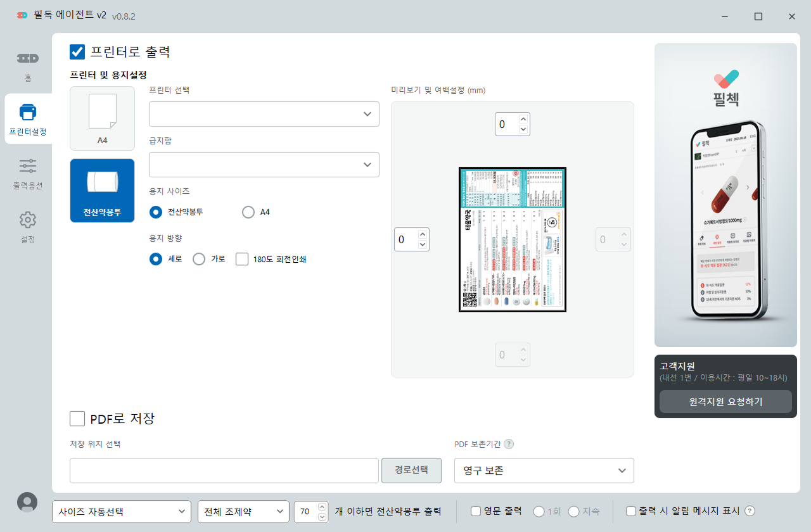Screen dimensions: 811x532
Task: Request remote support via 원격지원 요청하기
Action: (x=725, y=401)
